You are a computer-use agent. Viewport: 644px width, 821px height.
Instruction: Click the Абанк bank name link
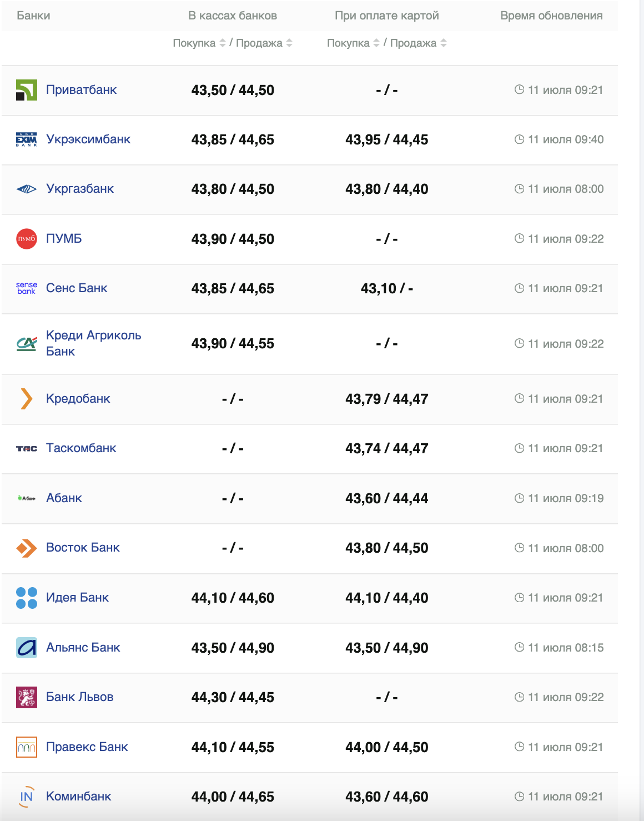click(x=64, y=498)
